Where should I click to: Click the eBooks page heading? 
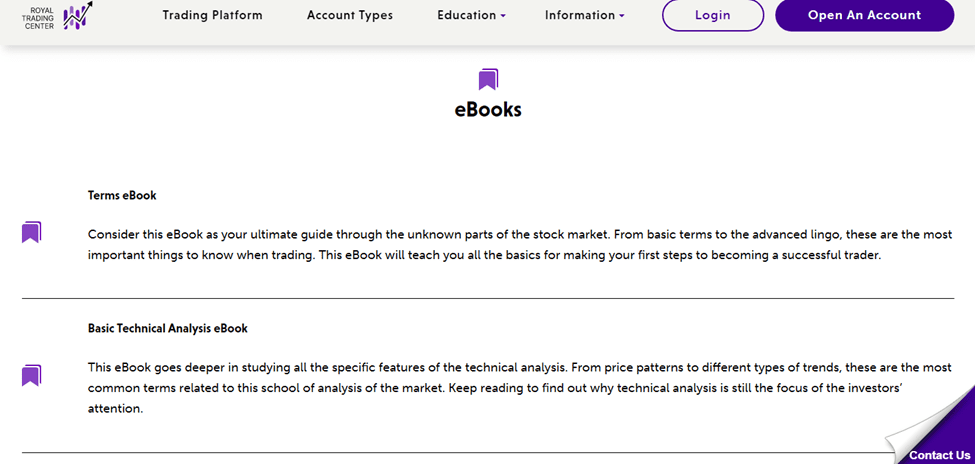(488, 110)
